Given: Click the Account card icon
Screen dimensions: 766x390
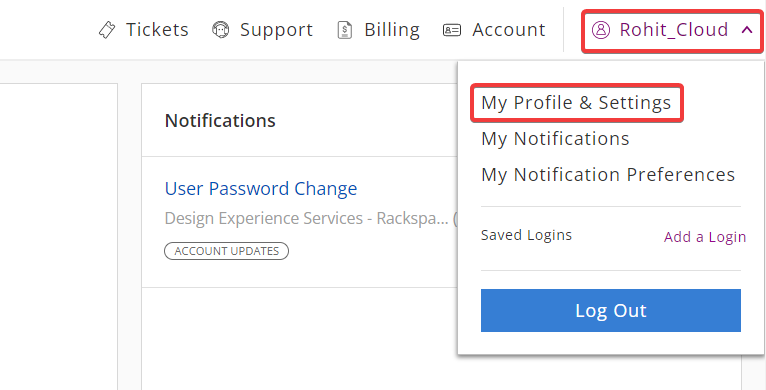Looking at the screenshot, I should coord(451,30).
